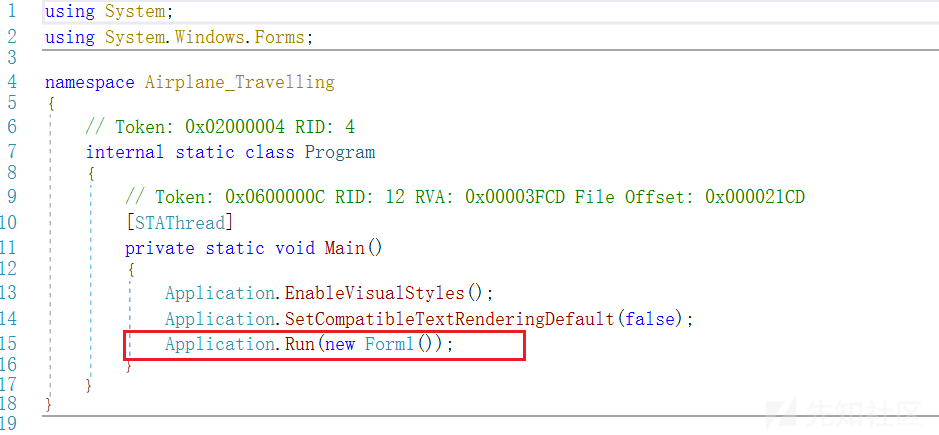Click 'Application' before SetCompatibleTextRenderingDefault
The width and height of the screenshot is (939, 435).
[219, 319]
